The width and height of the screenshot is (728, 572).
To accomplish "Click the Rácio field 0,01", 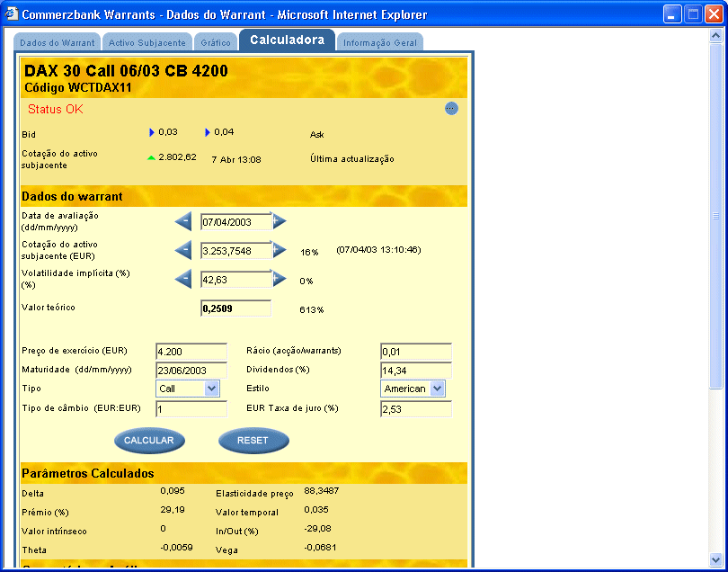I will (x=416, y=352).
